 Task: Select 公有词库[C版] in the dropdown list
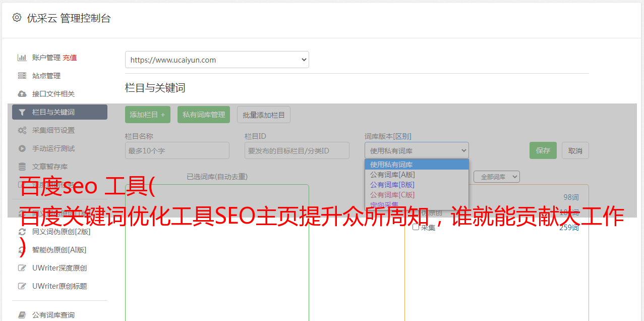pos(417,195)
